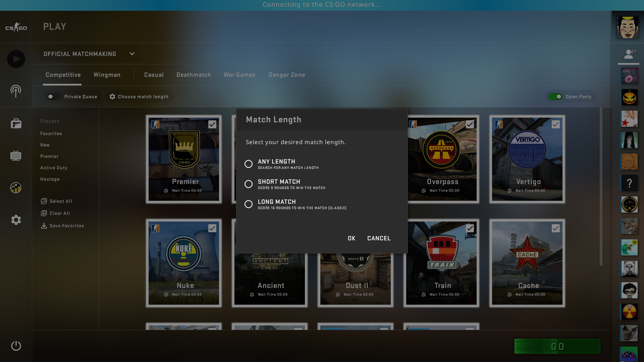Screen dimensions: 644x362
Task: Choose the Premier preset in sidebar
Action: tap(49, 156)
